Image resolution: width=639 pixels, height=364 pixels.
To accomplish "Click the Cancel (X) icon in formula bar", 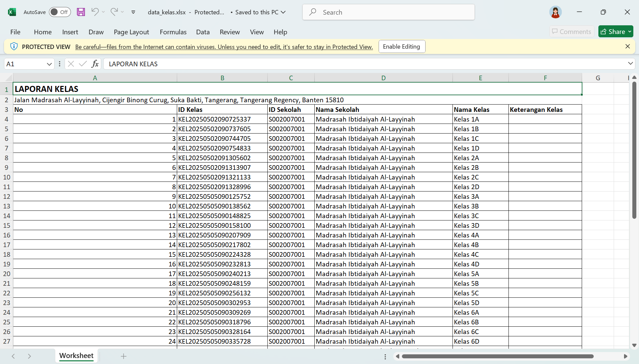I will pos(71,64).
